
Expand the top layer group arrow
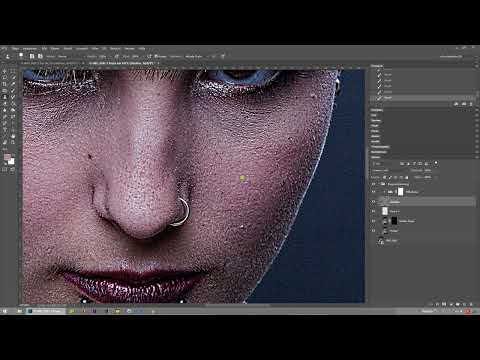pyautogui.click(x=379, y=184)
